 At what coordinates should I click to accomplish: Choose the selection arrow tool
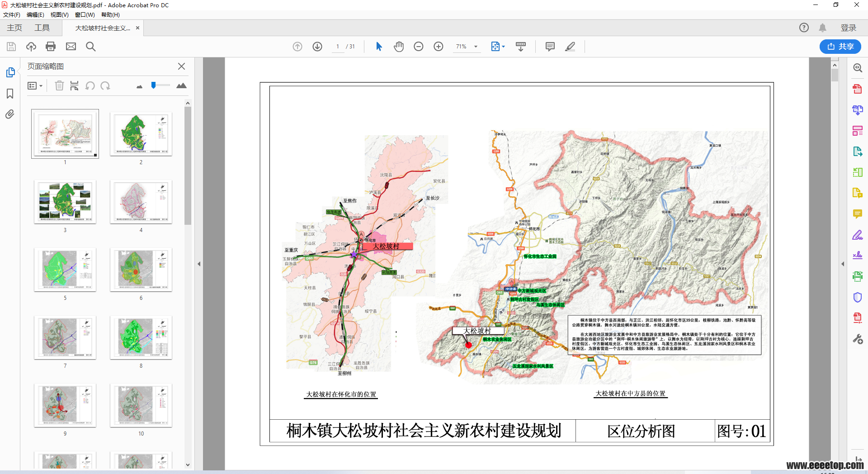379,47
